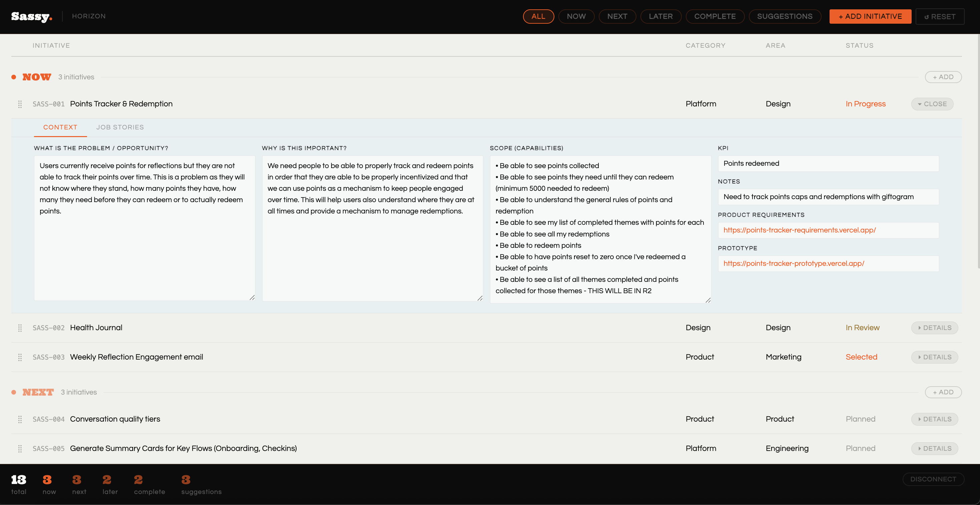Screen dimensions: 980x505
Task: Click the drag handle for SASS-003 row
Action: click(20, 357)
